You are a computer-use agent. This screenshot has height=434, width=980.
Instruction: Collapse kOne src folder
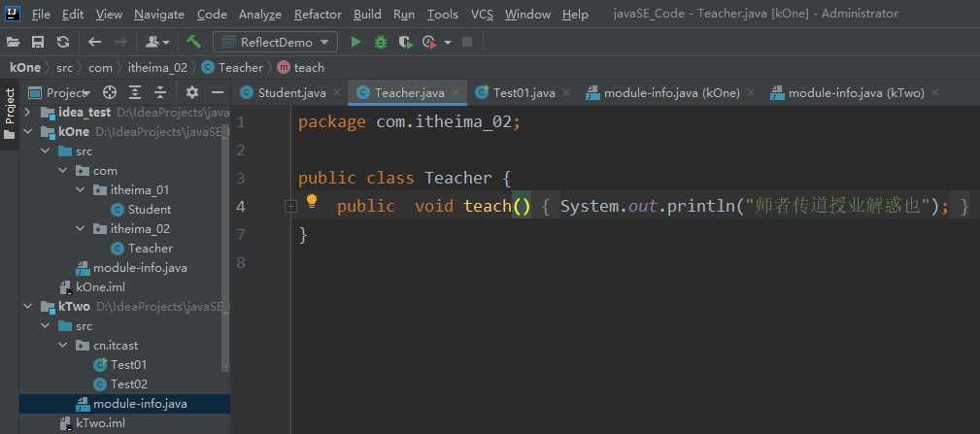pos(45,151)
